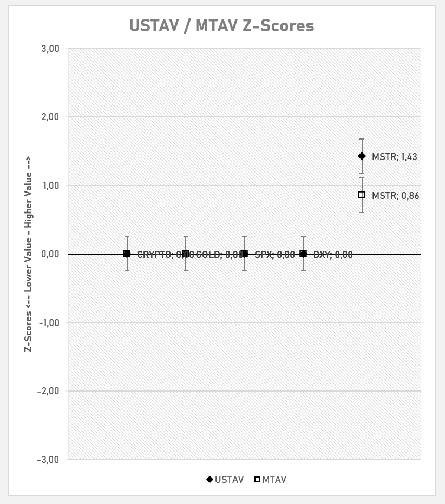Click the USTAV legend entry text

(229, 480)
